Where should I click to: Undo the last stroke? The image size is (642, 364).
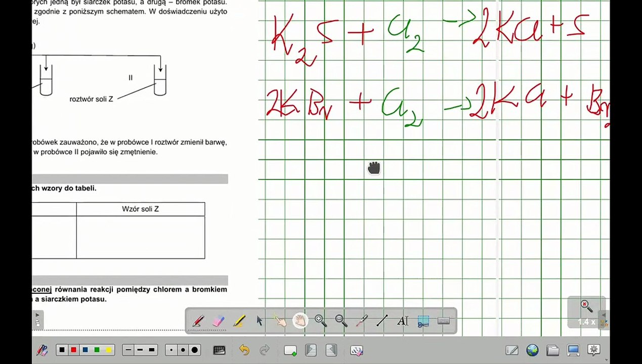tap(244, 350)
